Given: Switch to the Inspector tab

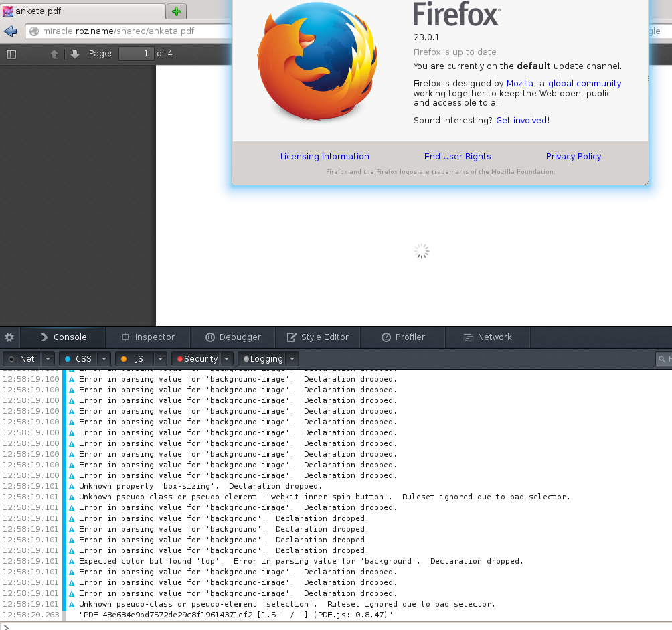Looking at the screenshot, I should coord(148,337).
